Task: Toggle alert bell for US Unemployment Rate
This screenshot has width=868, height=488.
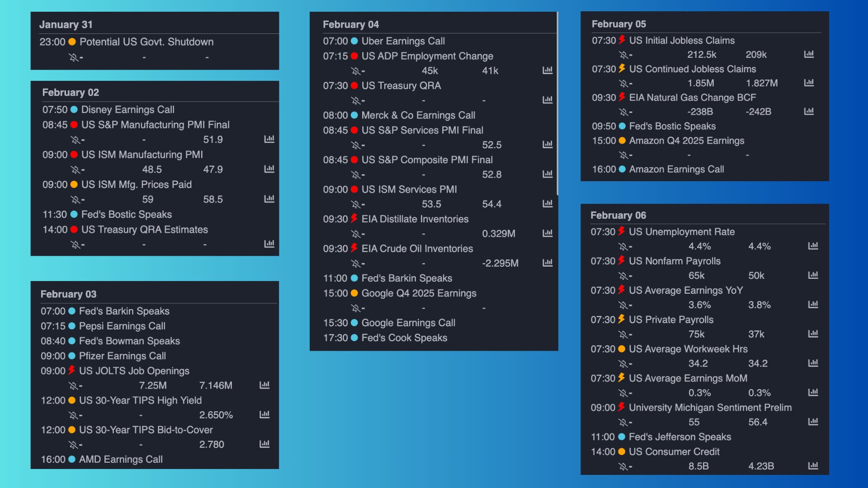Action: (623, 246)
